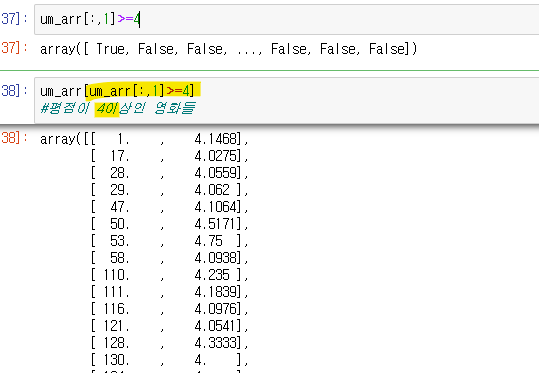
Task: Click movie id 130. in output
Action: [116, 360]
